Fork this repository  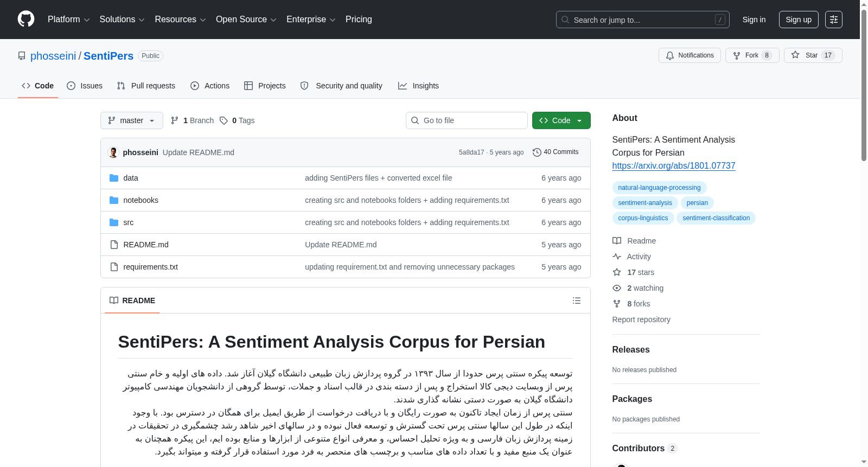pyautogui.click(x=752, y=55)
